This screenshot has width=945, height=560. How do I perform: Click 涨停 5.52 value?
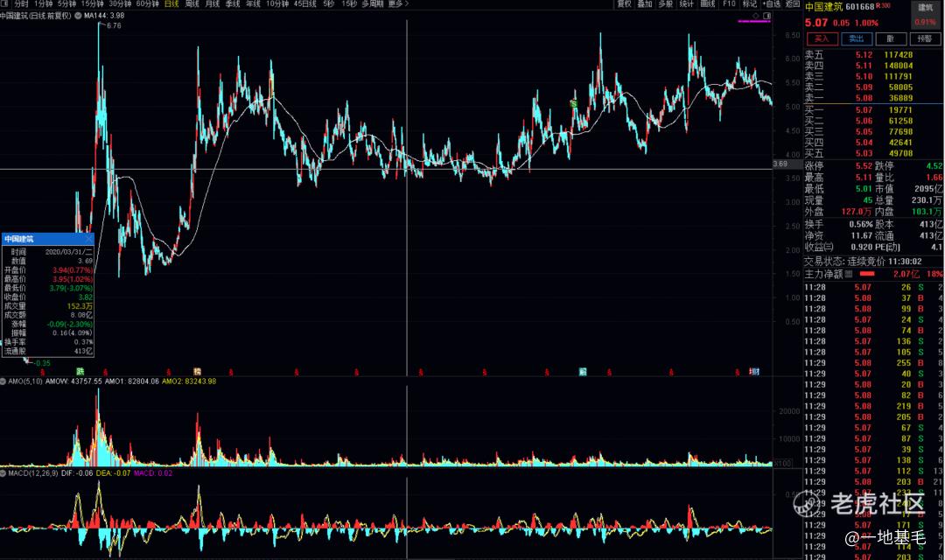(x=864, y=165)
